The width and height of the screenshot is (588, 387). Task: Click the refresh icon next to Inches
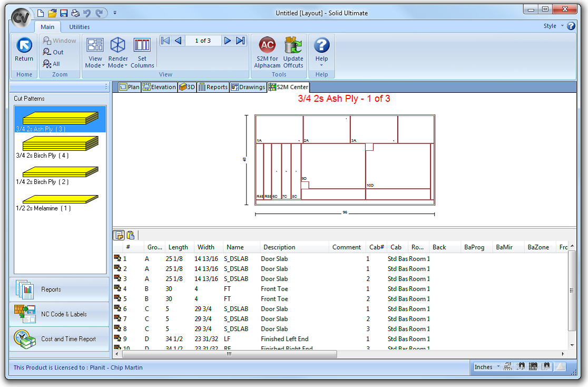coord(508,366)
